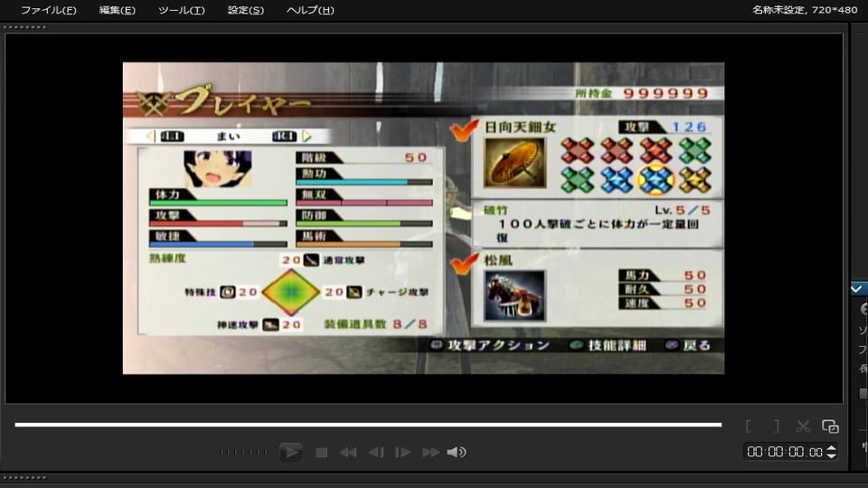Cut the clip with the scissors icon
The height and width of the screenshot is (488, 868).
(x=803, y=426)
